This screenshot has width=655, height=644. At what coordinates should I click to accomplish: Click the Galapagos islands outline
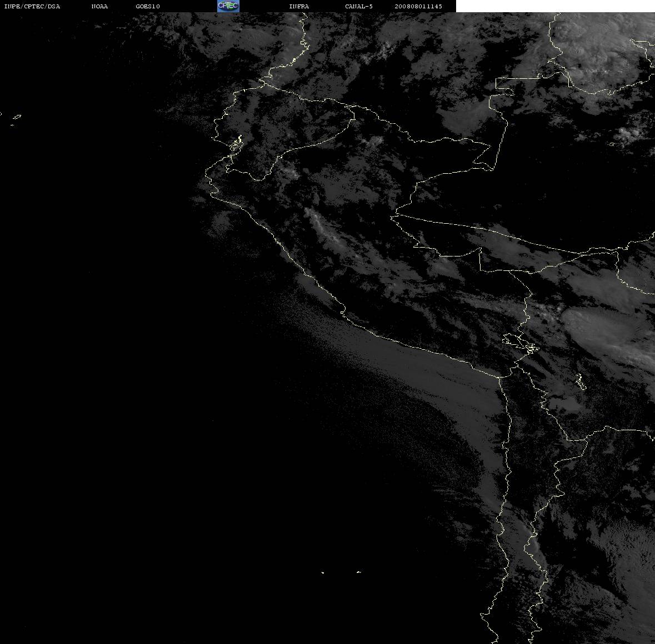point(15,119)
